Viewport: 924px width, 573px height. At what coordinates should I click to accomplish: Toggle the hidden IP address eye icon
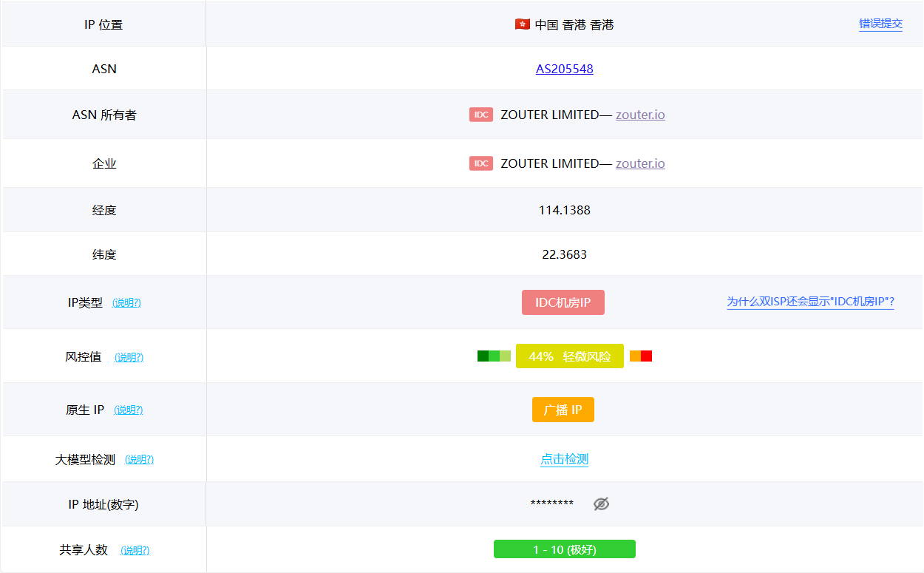[x=602, y=504]
